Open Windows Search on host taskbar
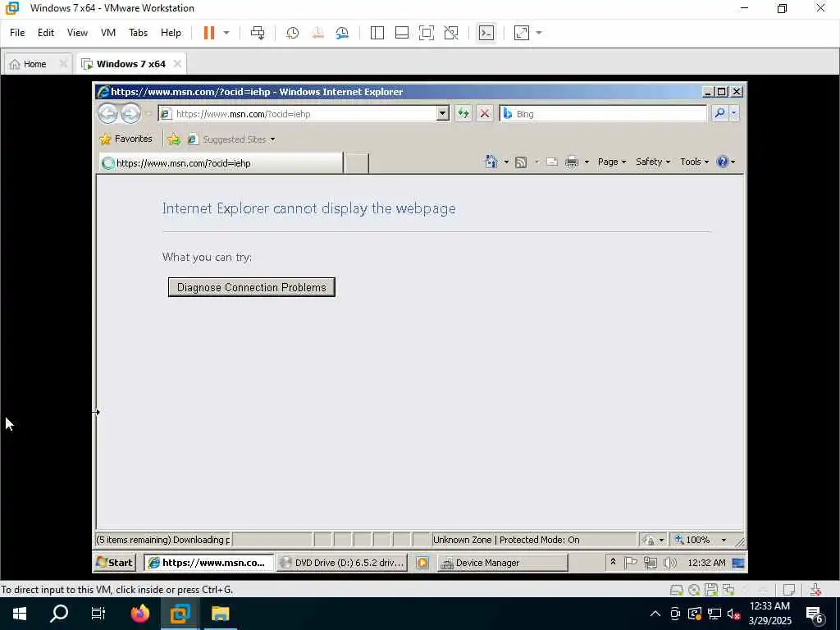840x630 pixels. click(59, 614)
